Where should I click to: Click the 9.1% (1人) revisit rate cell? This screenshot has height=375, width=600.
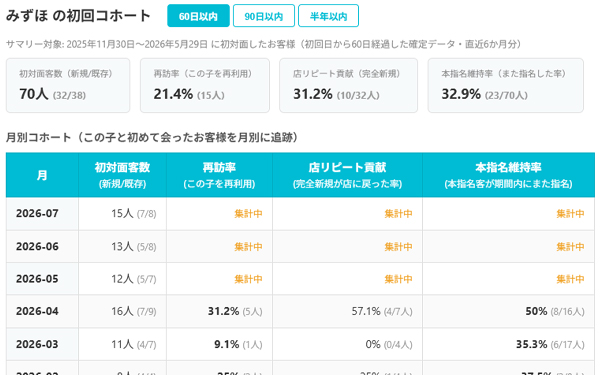219,344
